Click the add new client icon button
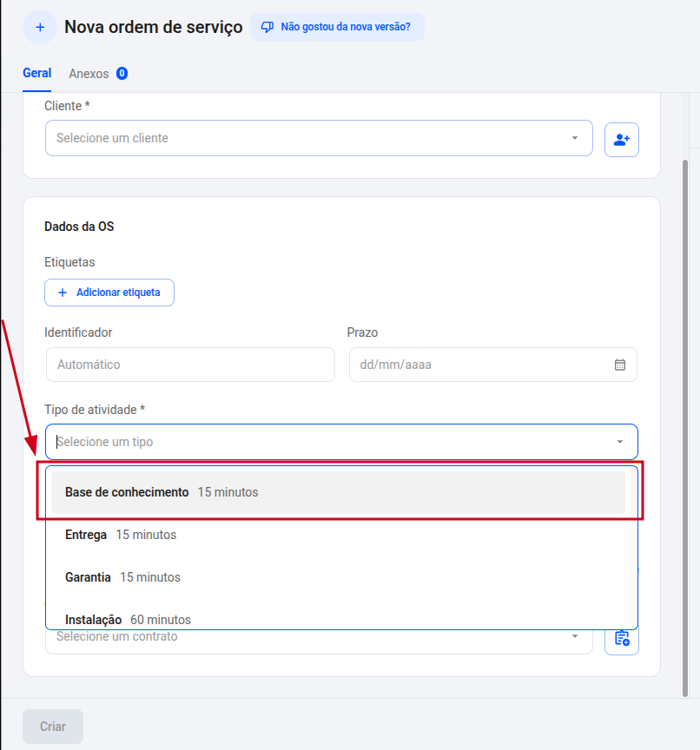700x750 pixels. point(621,139)
